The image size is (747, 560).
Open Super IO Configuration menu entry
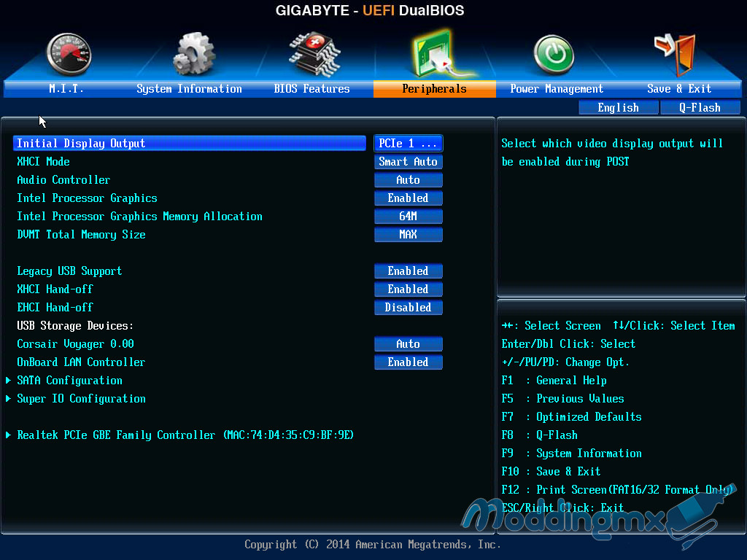81,399
